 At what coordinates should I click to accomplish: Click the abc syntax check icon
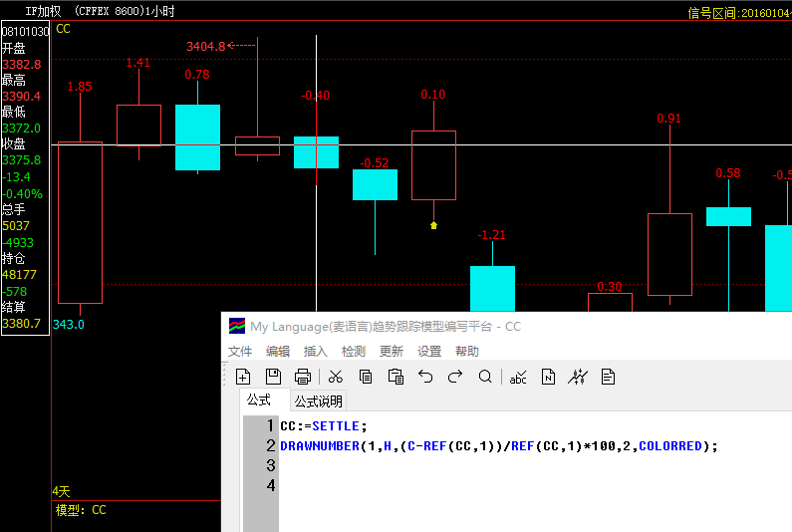tap(518, 377)
